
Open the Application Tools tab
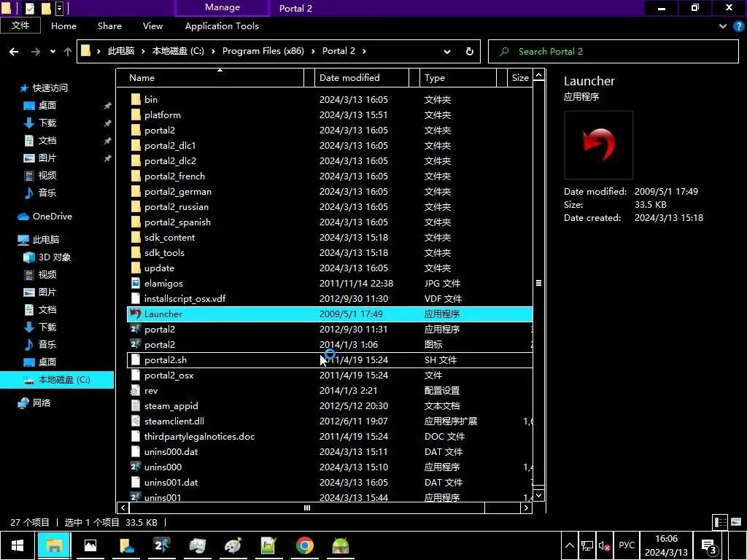[222, 26]
